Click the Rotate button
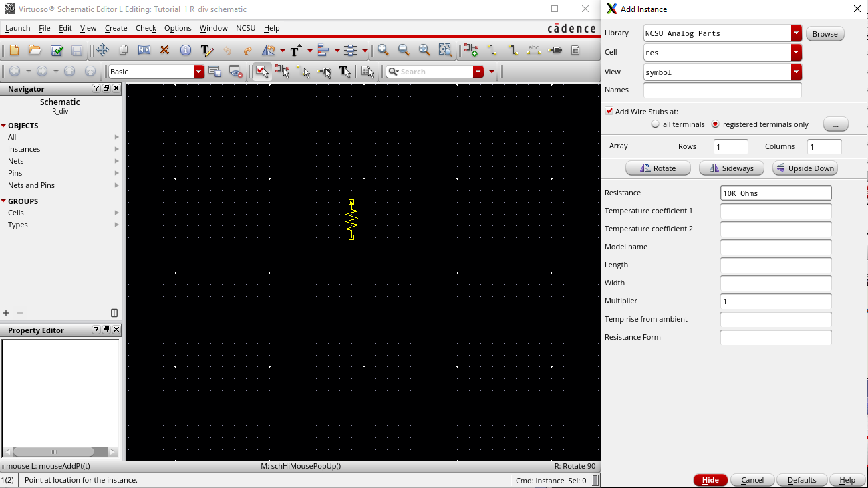868x488 pixels. (x=658, y=168)
